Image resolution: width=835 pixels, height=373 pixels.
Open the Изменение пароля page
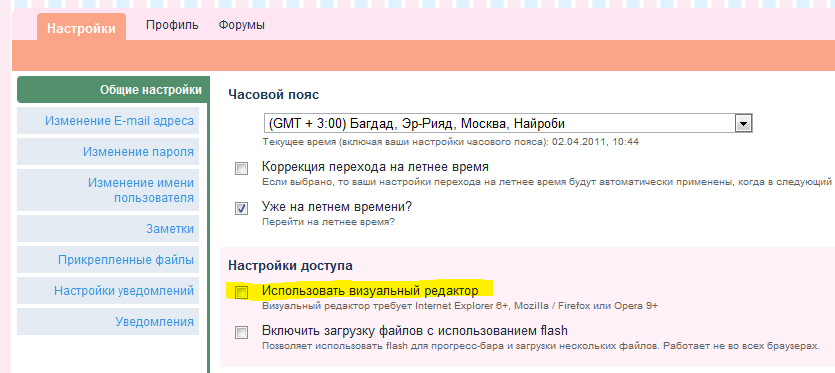click(x=108, y=152)
